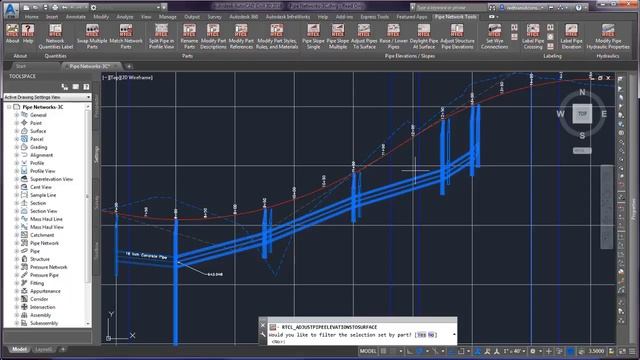
Task: Open the Survey ribbon tab
Action: point(214,17)
